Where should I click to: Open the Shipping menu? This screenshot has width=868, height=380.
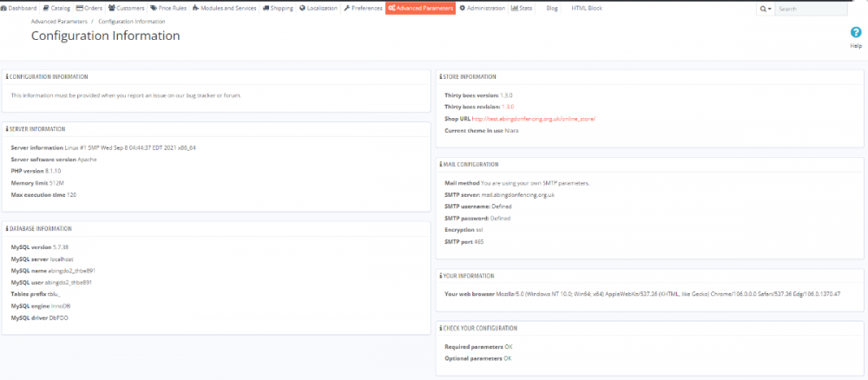click(x=278, y=9)
